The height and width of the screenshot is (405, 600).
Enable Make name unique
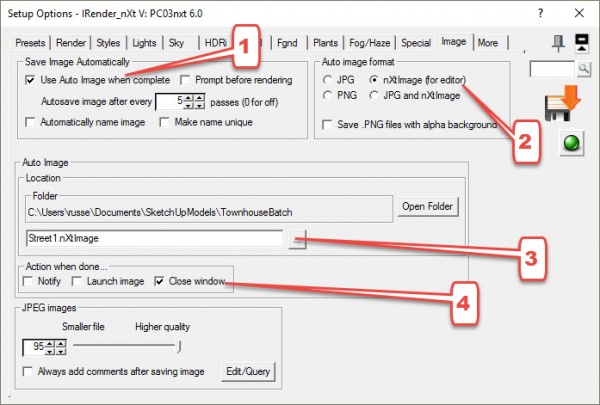(164, 122)
